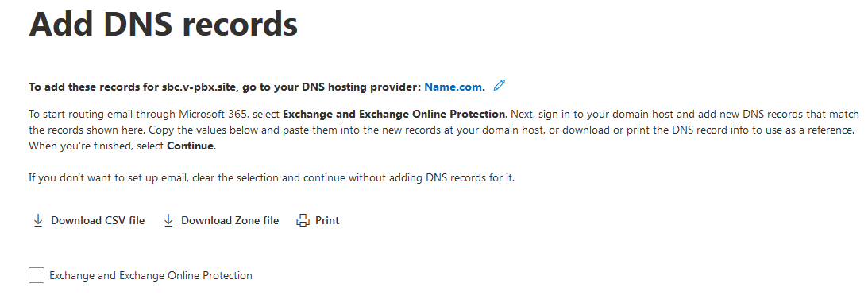Open the Name.com provider link

[x=453, y=87]
